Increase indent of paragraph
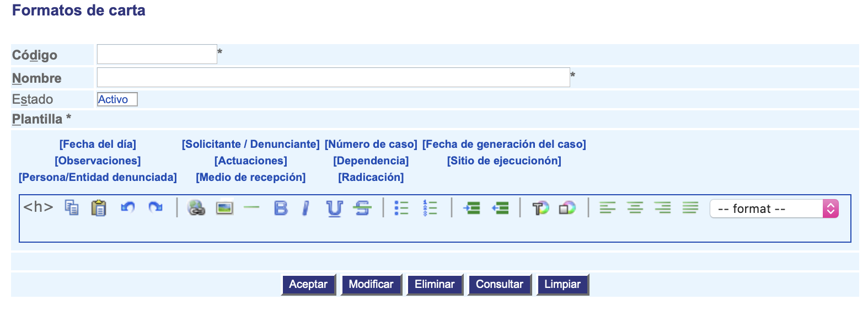 pos(471,208)
